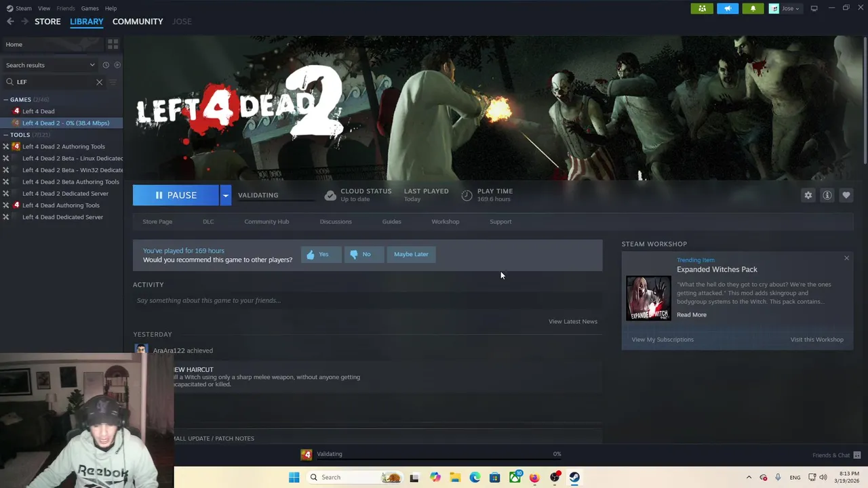Screen dimensions: 868x488
Task: Collapse the GAMES category
Action: (5, 100)
